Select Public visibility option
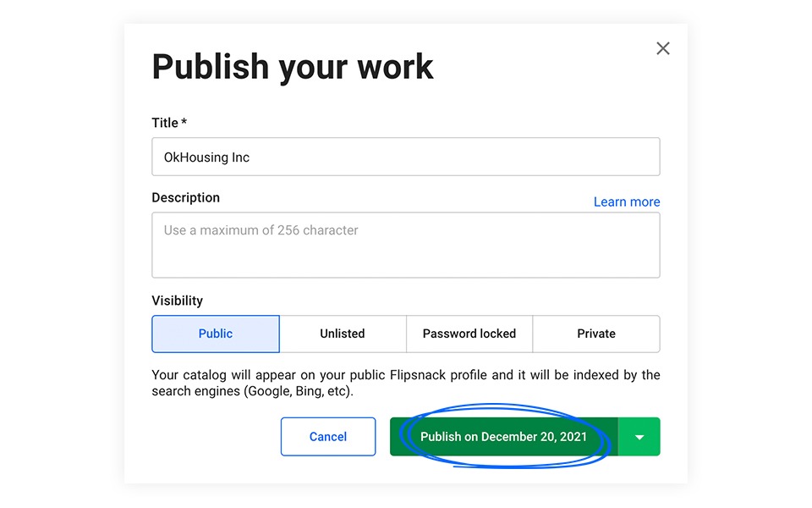Image resolution: width=812 pixels, height=508 pixels. pyautogui.click(x=216, y=334)
